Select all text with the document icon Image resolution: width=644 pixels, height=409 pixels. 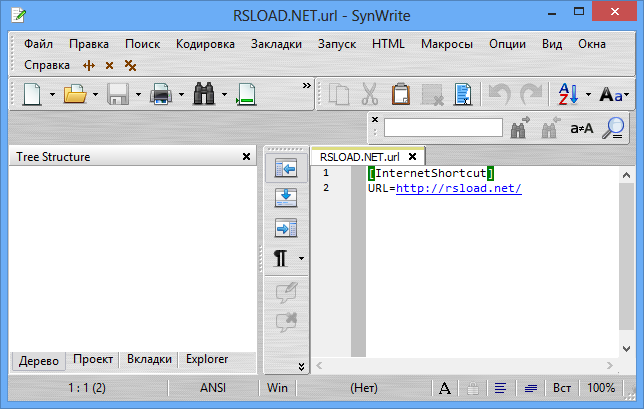click(463, 94)
